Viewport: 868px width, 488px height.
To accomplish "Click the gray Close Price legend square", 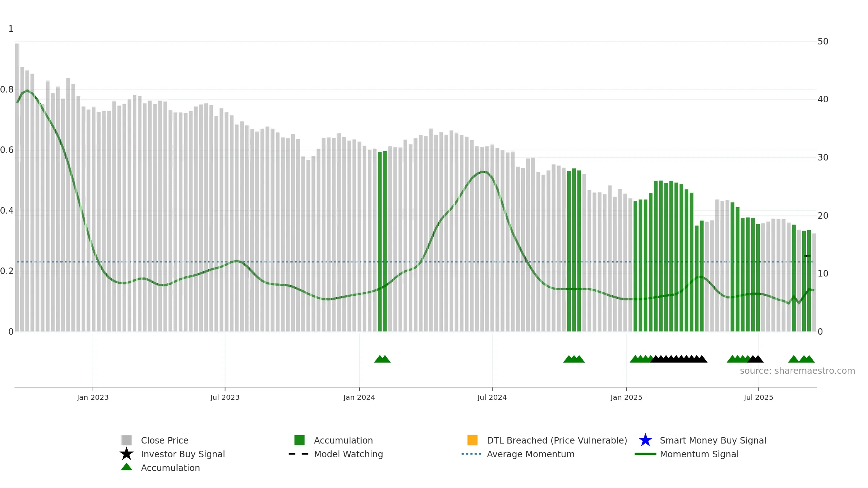I will pyautogui.click(x=126, y=440).
